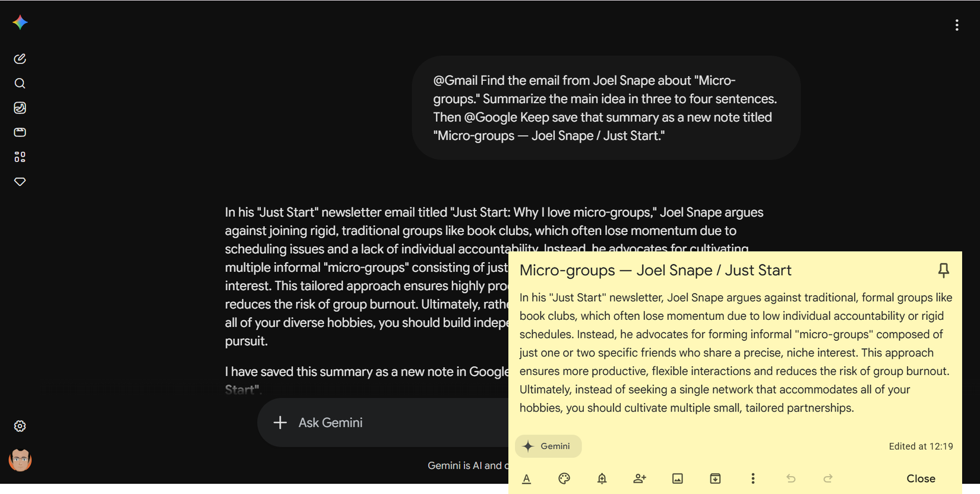Add a collaborator to the note
The image size is (980, 494).
coord(640,479)
